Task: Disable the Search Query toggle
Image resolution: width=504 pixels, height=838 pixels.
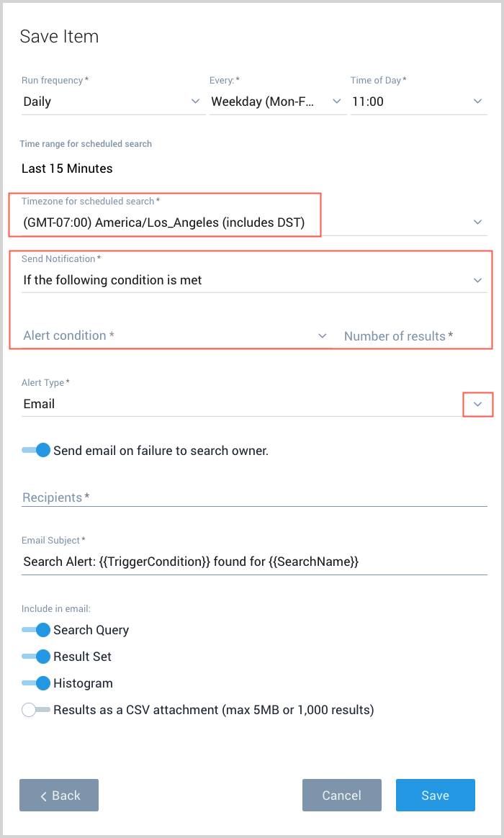Action: (x=36, y=630)
